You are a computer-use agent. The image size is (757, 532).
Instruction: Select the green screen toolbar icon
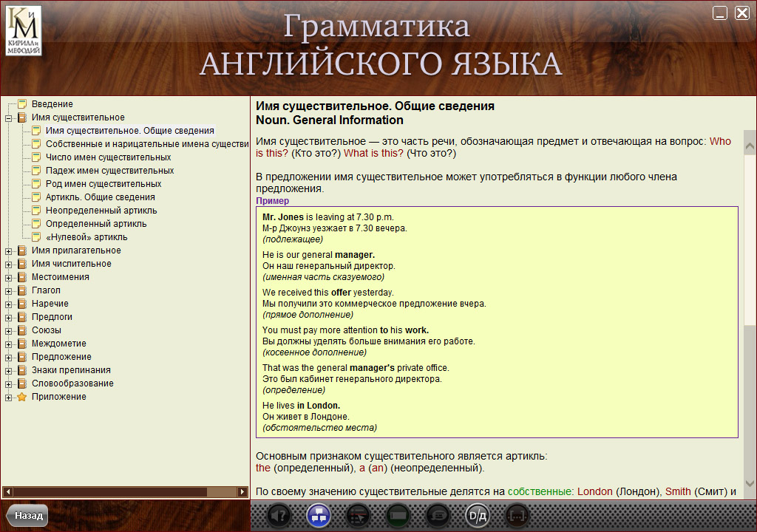398,516
